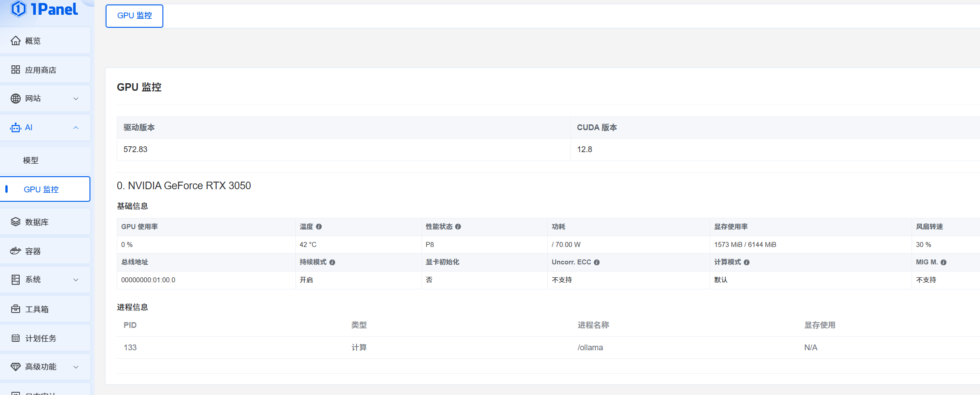
Task: Click the server icon beside 系统
Action: (16, 280)
